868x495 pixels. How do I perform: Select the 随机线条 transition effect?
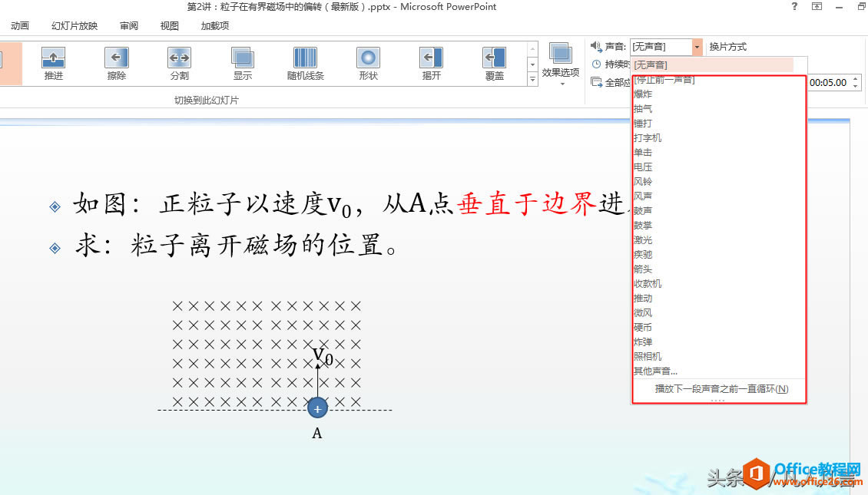coord(305,64)
